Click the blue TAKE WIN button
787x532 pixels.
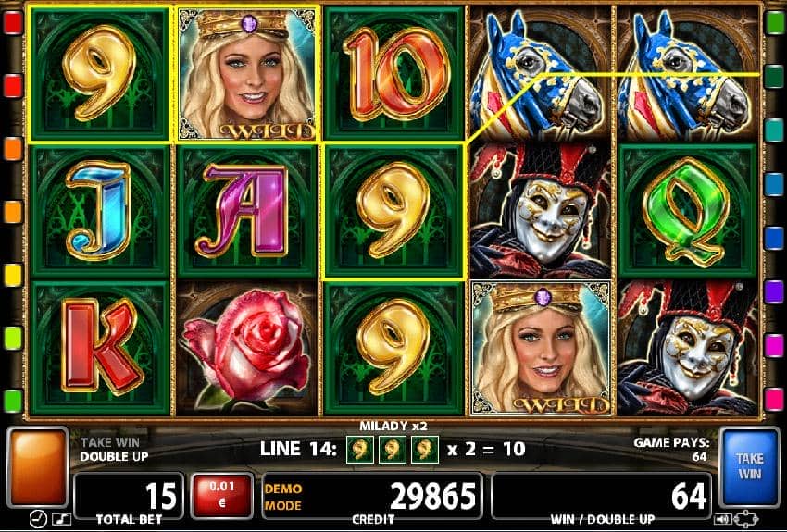point(749,467)
